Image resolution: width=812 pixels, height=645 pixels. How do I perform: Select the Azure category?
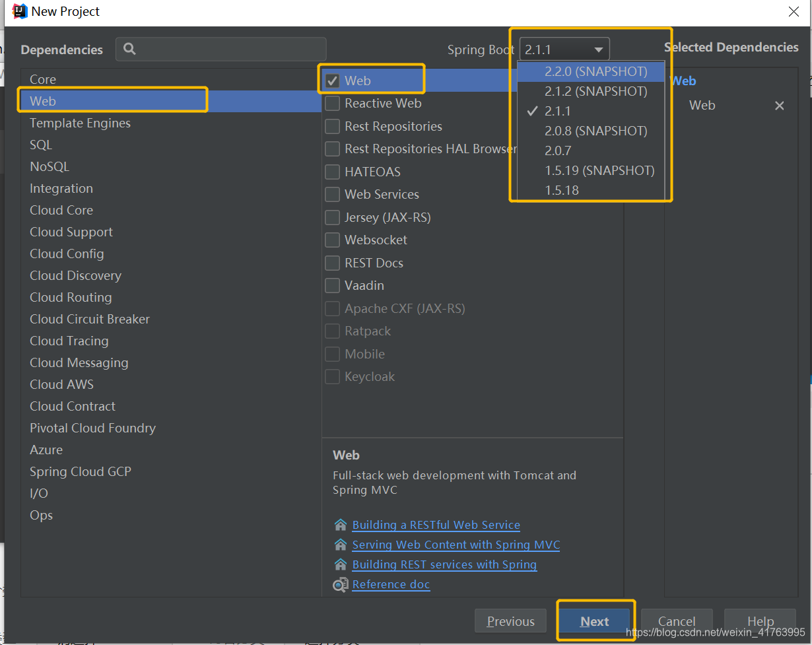(171, 450)
